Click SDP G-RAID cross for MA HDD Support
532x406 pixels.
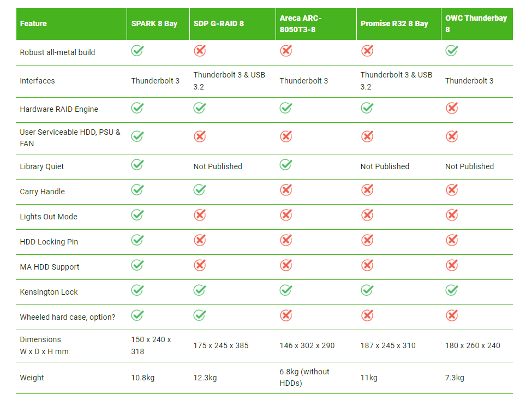pos(200,265)
